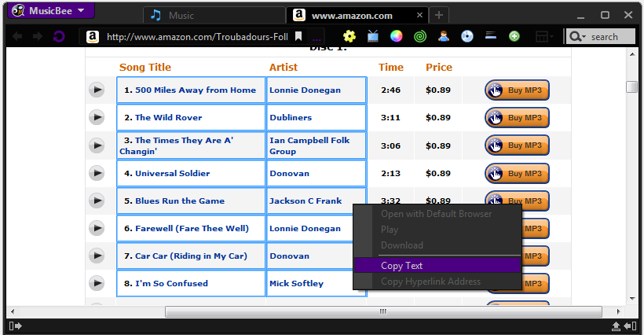Click the green plus add toolbar icon
This screenshot has height=335, width=644.
click(x=514, y=37)
